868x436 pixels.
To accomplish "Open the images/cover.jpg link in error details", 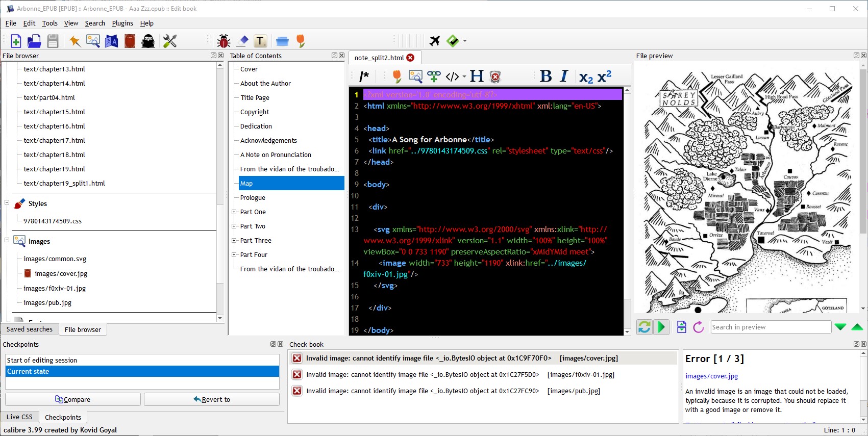I will click(711, 376).
